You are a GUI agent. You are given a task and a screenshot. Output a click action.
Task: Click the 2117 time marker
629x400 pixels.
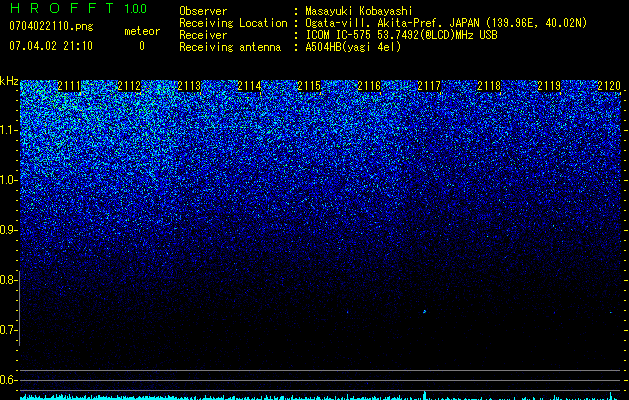point(429,86)
